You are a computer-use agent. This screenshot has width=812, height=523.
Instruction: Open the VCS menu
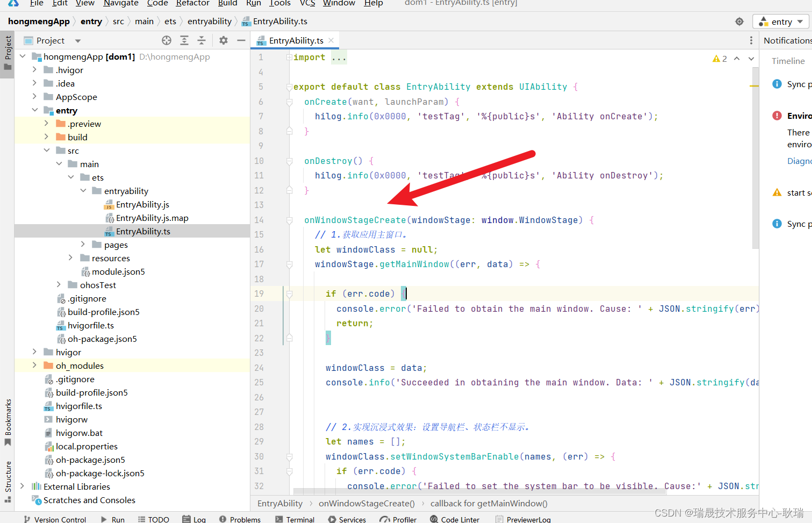click(x=307, y=3)
